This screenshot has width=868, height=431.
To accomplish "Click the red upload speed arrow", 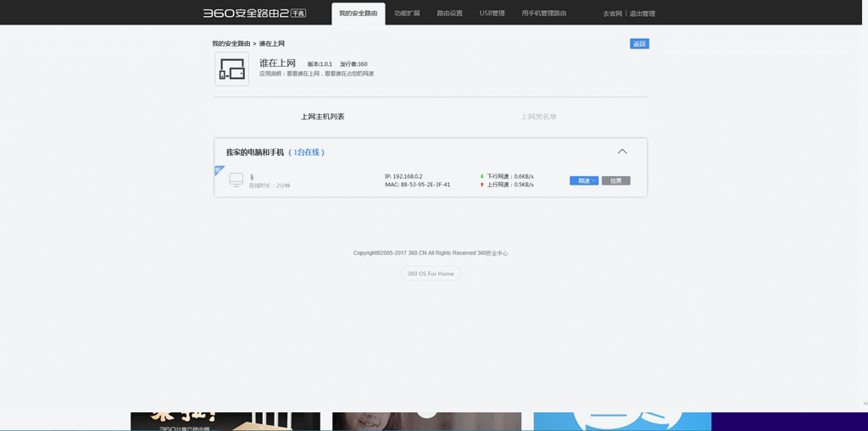I will click(481, 185).
